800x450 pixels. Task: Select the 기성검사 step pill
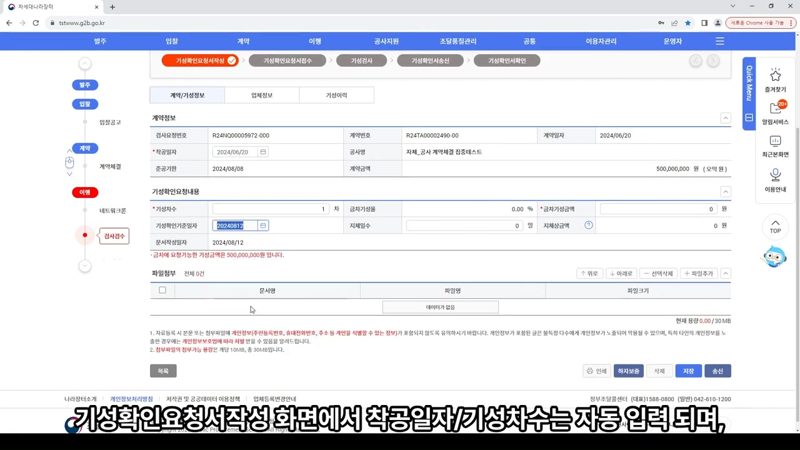pos(361,61)
